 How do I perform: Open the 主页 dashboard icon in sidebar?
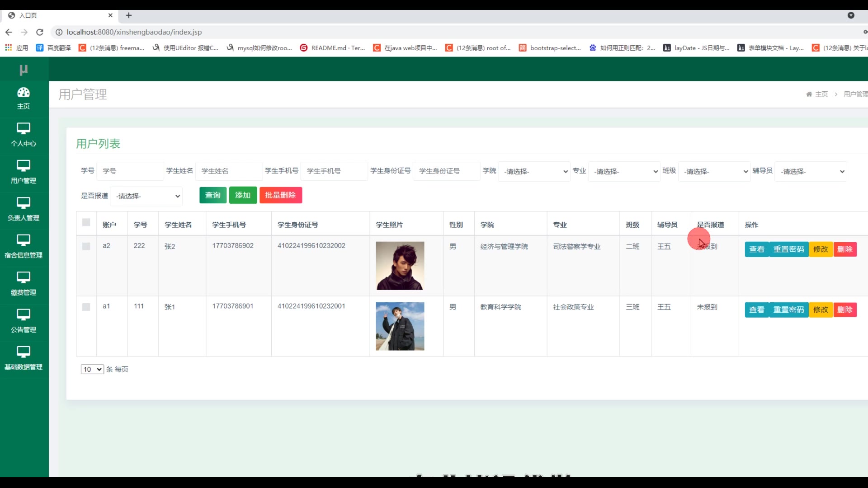point(24,93)
